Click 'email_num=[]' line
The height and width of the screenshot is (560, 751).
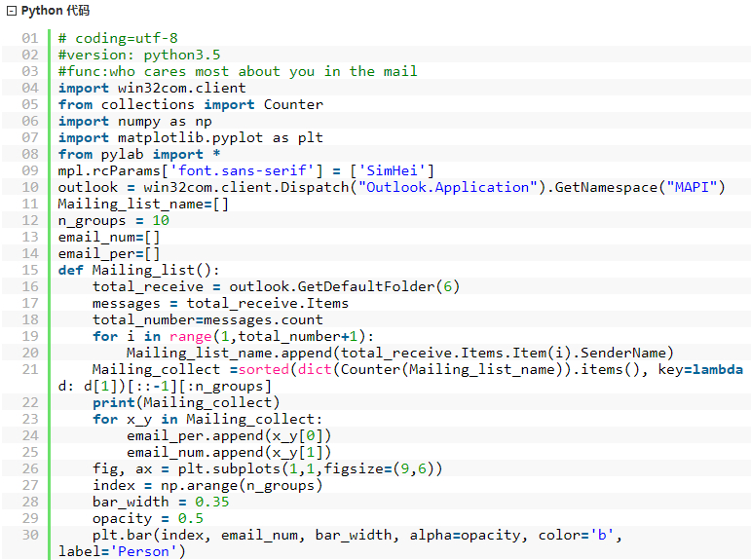click(109, 237)
